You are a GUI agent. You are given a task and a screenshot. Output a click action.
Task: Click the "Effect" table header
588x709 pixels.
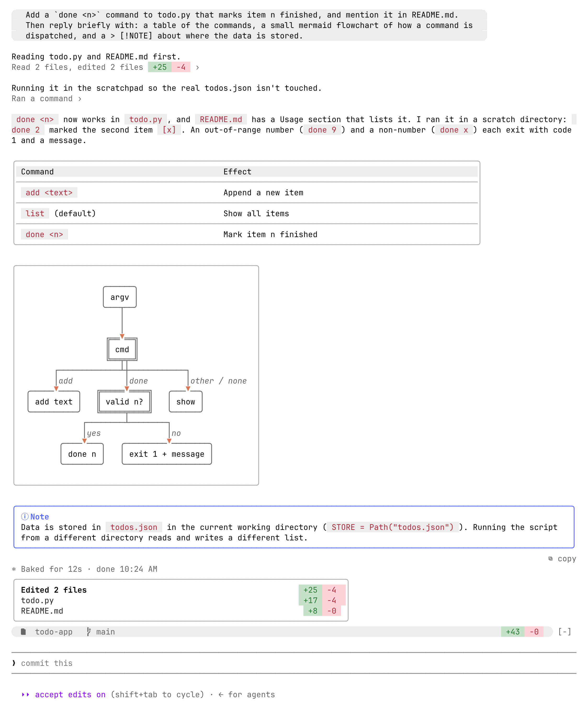[238, 171]
